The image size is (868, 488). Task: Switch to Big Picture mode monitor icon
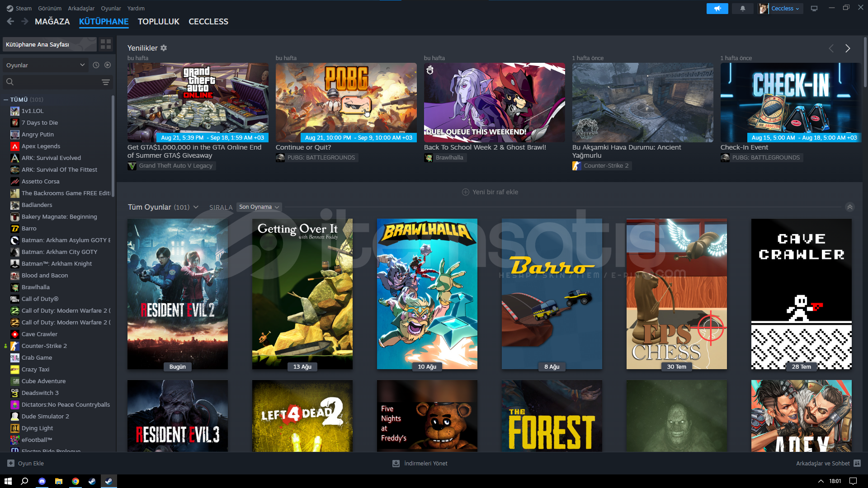[x=814, y=8]
